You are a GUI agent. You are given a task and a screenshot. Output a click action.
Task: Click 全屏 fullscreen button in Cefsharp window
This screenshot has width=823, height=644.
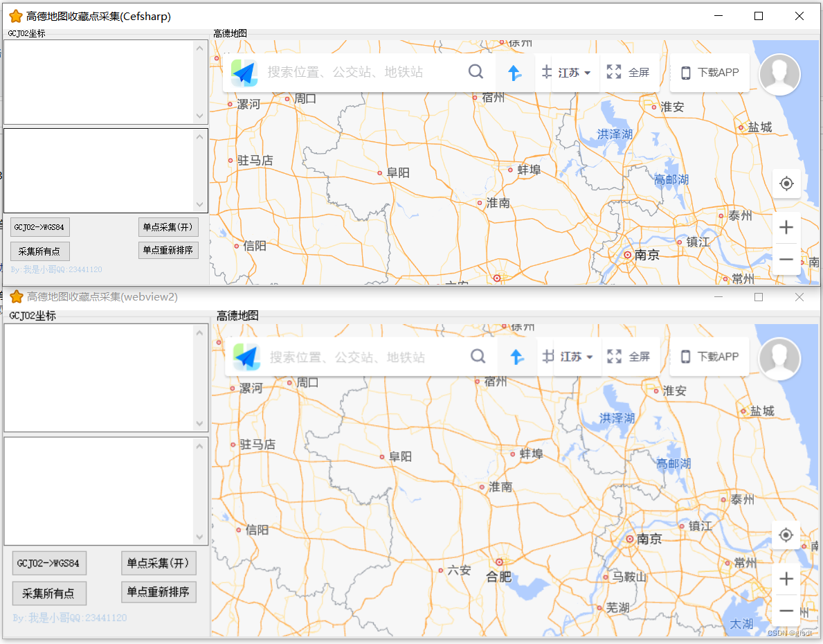tap(628, 72)
